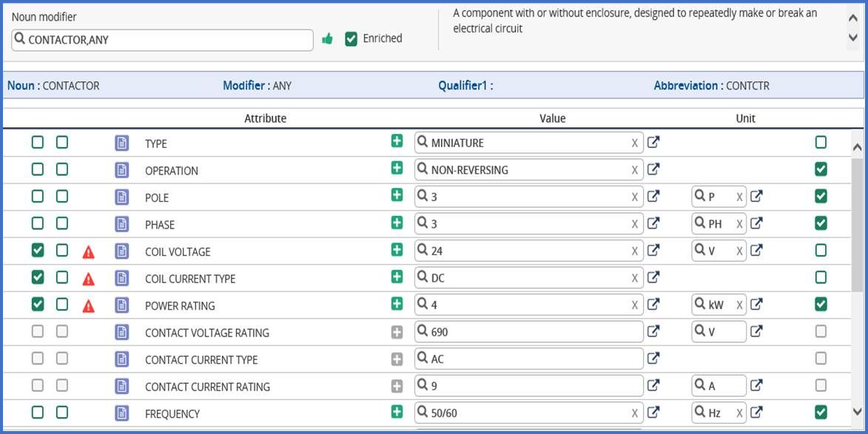Click the green plus icon for OPERATION row
The width and height of the screenshot is (868, 434).
[x=397, y=169]
